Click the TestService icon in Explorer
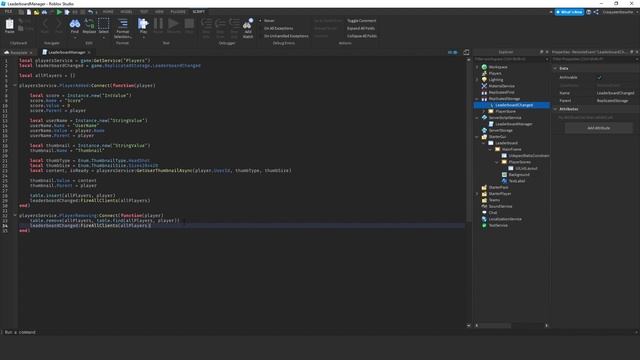 tap(484, 225)
